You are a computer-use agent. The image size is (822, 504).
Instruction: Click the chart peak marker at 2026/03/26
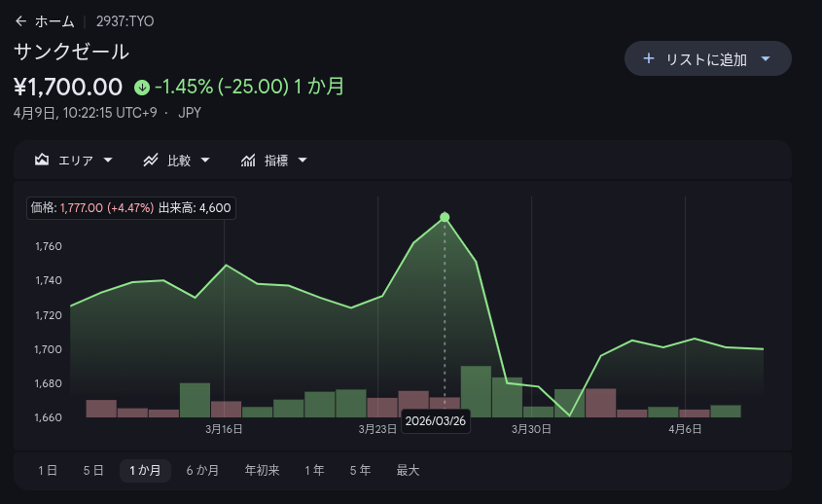pos(445,217)
